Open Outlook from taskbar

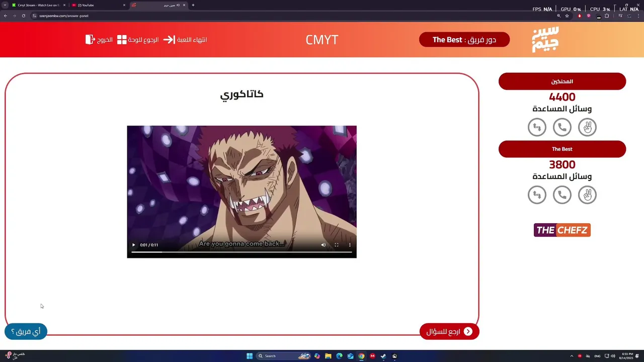coord(350,356)
